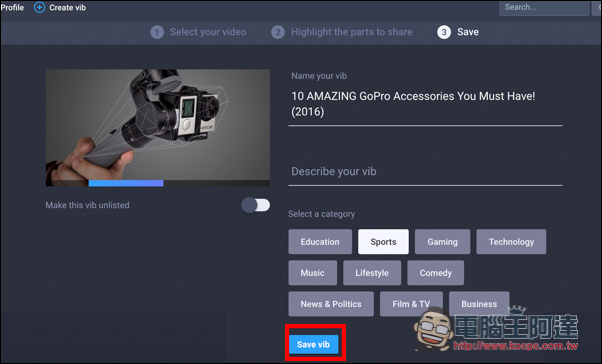Image resolution: width=602 pixels, height=364 pixels.
Task: Click the step 2 circle icon
Action: pyautogui.click(x=278, y=32)
